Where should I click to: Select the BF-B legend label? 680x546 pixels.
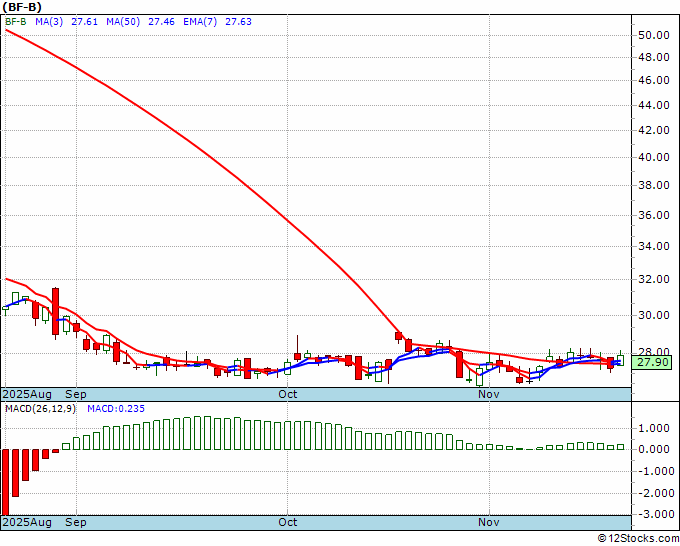(x=16, y=22)
